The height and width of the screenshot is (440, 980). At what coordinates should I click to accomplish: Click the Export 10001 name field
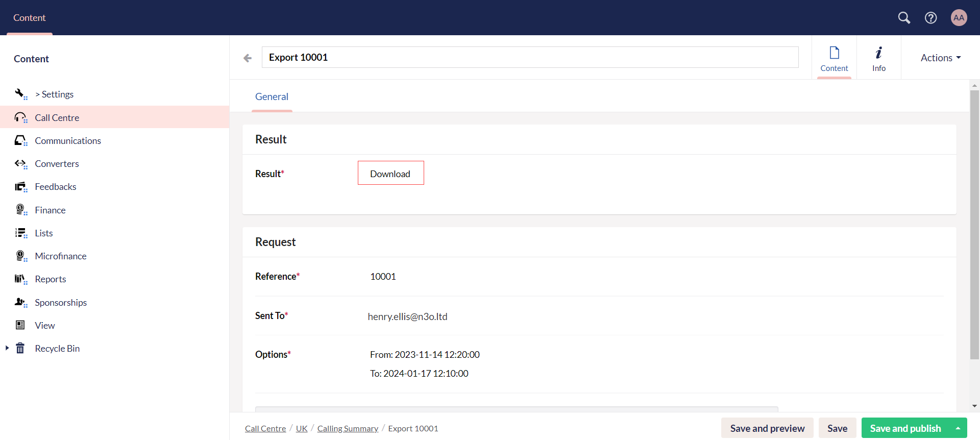pos(530,57)
